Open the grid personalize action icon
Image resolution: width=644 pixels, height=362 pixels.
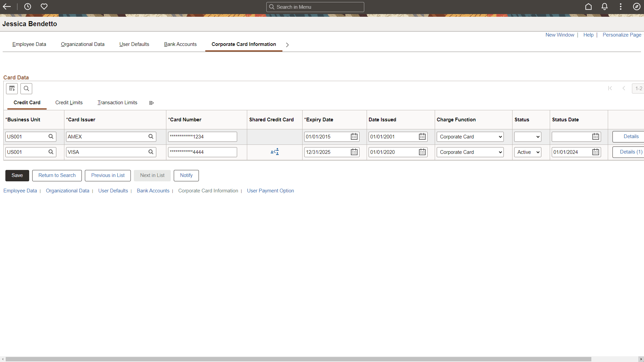click(x=12, y=88)
